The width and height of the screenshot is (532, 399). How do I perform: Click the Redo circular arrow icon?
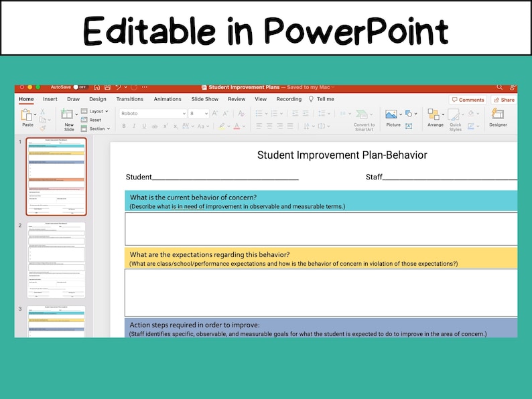point(134,88)
